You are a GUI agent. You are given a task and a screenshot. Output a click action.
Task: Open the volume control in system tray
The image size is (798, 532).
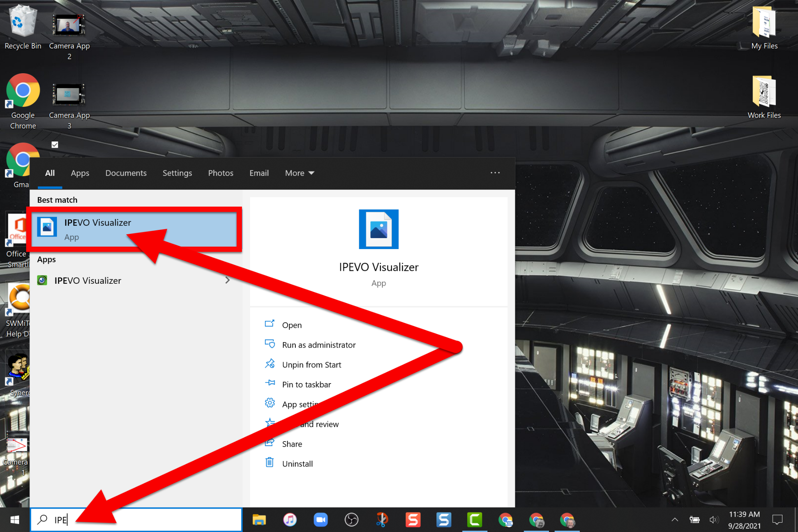click(714, 520)
